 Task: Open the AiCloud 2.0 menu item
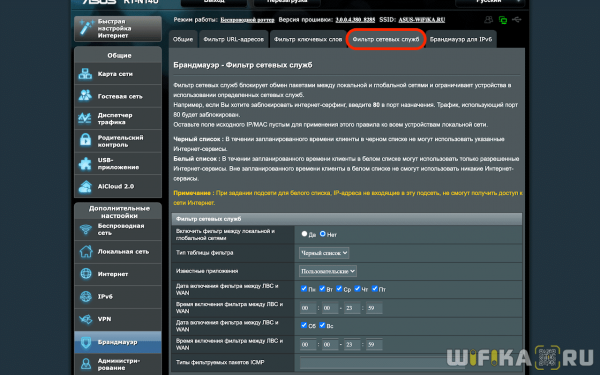pos(118,186)
